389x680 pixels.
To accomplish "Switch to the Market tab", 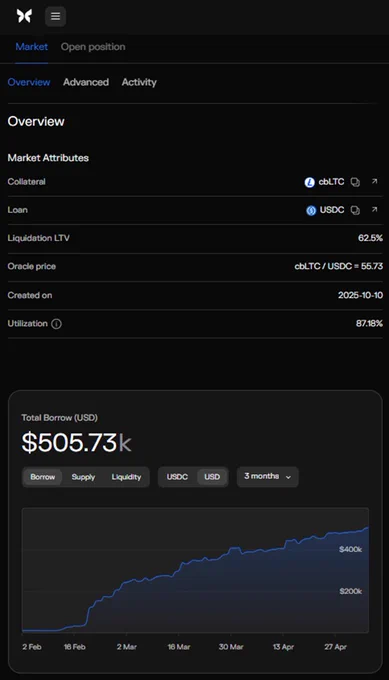I will 32,47.
